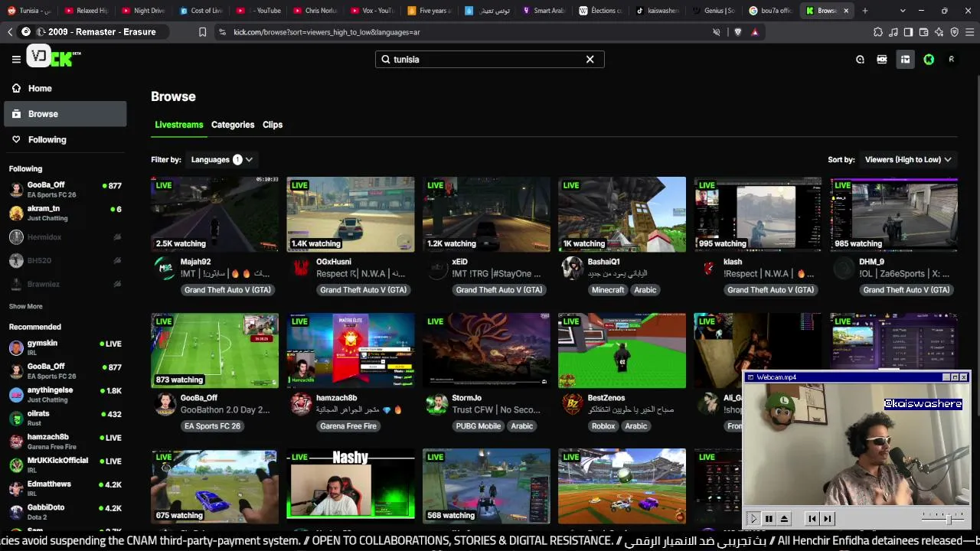Click the EA Sports FC 26 category tag
Viewport: 980px width, 551px height.
coord(213,426)
